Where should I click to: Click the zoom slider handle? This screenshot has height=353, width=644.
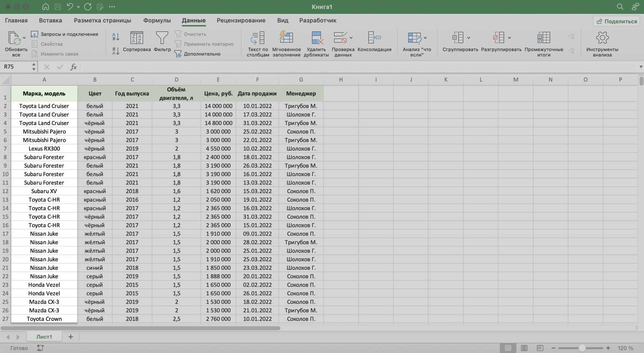(x=582, y=348)
